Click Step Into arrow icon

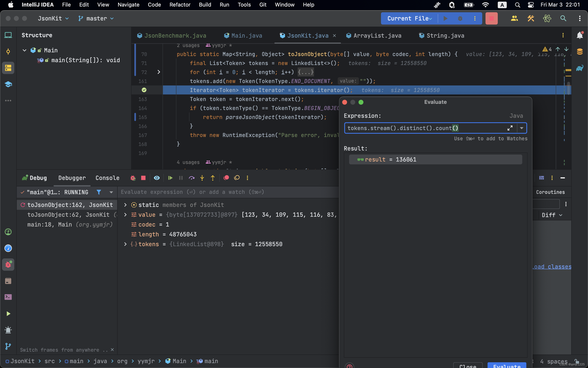(202, 178)
